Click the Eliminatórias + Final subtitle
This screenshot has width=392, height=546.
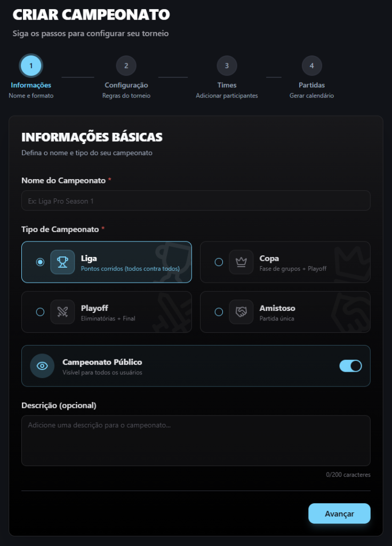[x=108, y=318]
